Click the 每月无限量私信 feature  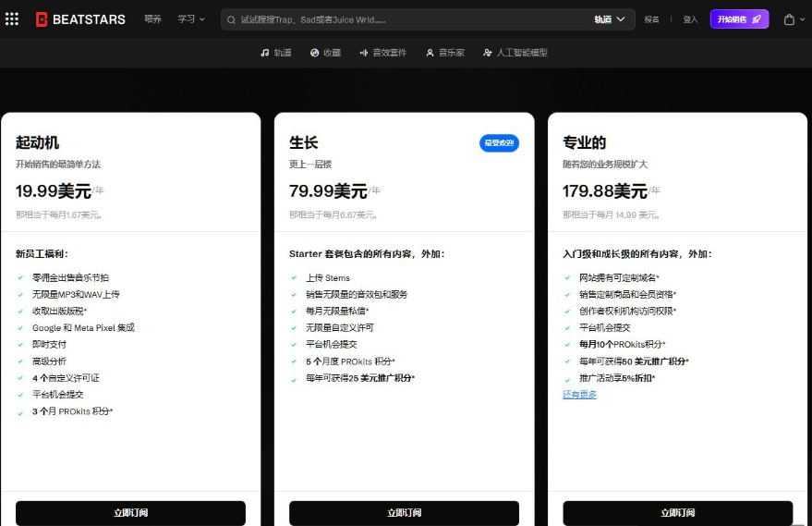(x=337, y=311)
